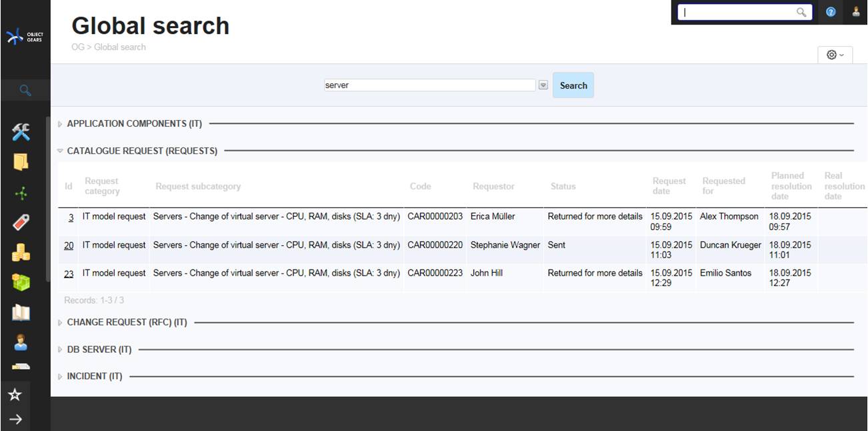
Task: Sort by the Request category column header
Action: point(102,186)
